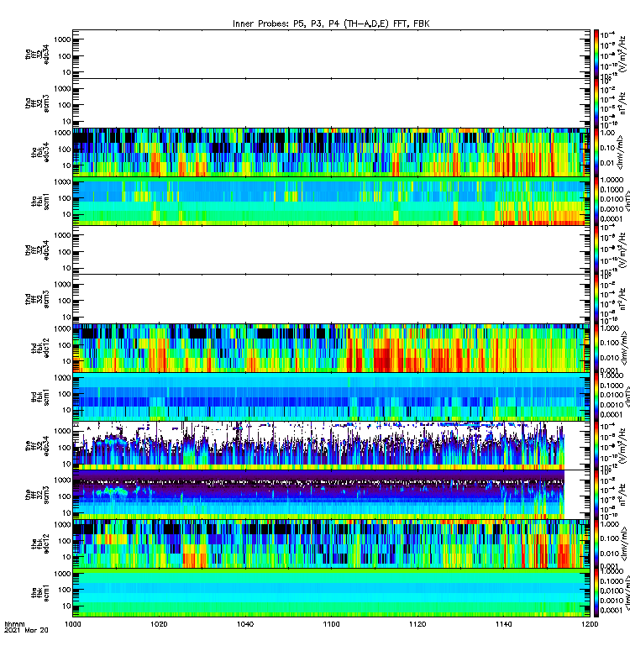Select the 'the fff 32 scm3' panel label
The height and width of the screenshot is (672, 630).
(x=37, y=496)
